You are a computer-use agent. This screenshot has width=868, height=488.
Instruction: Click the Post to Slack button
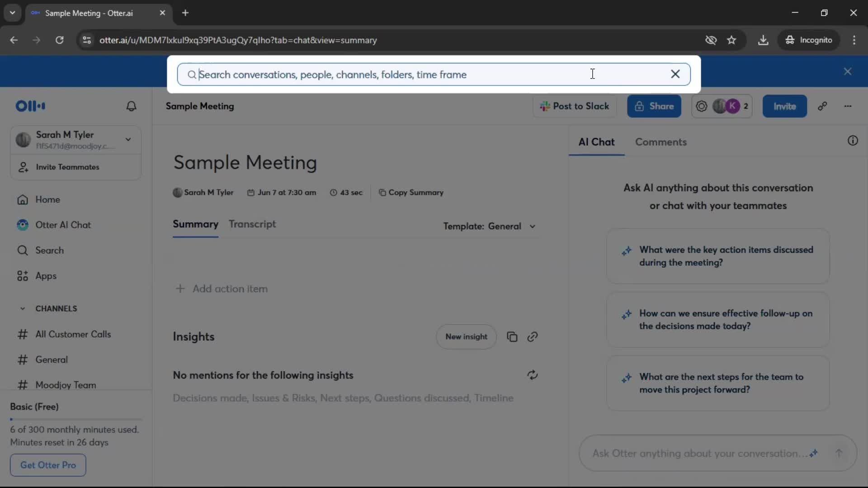[x=575, y=106]
